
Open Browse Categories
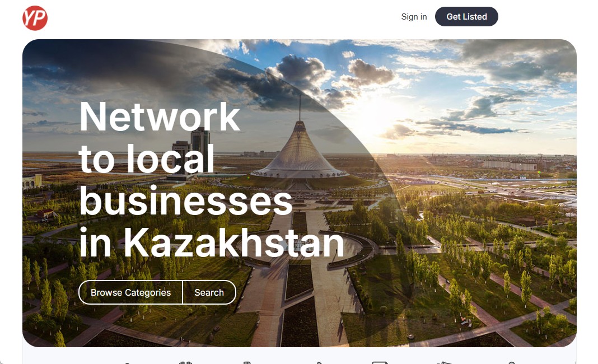(131, 292)
